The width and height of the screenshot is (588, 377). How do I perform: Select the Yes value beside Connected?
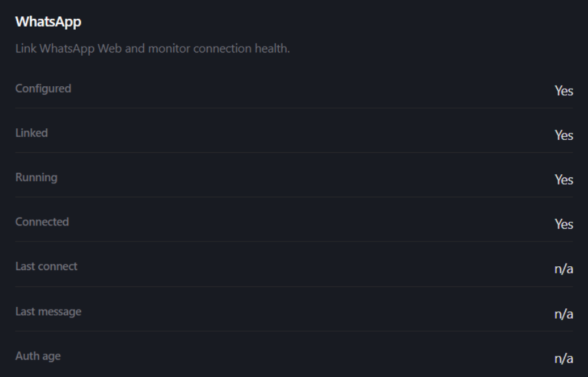click(564, 225)
